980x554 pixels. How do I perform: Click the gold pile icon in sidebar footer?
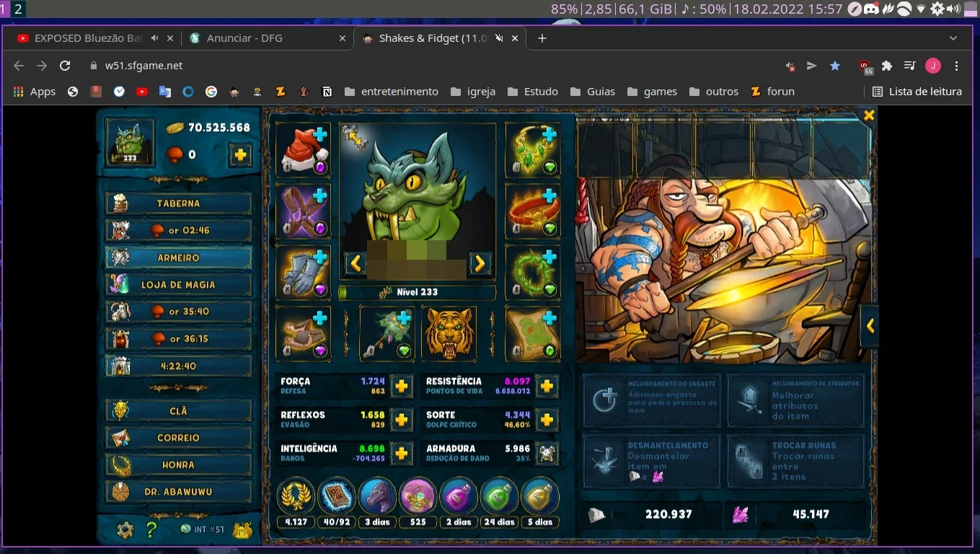tap(242, 530)
